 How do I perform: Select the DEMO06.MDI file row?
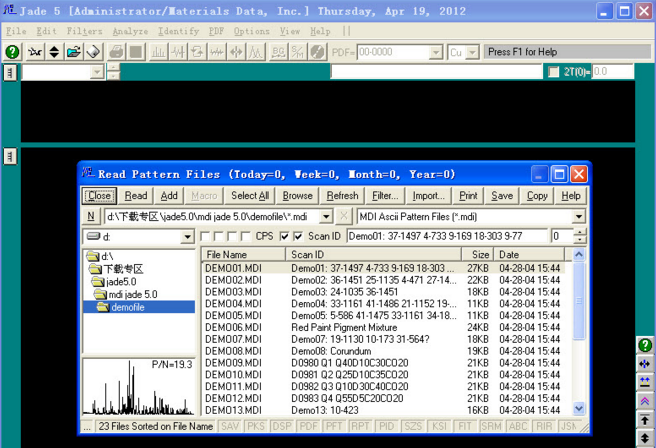click(384, 327)
